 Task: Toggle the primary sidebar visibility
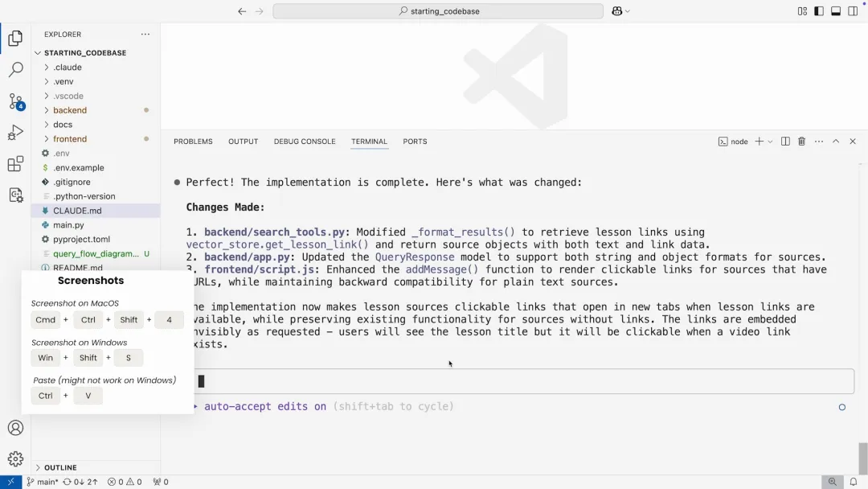(819, 11)
